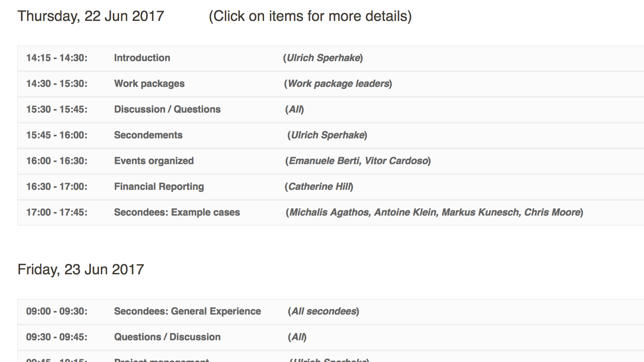Click the 09:00 - 09:30 time slot
The height and width of the screenshot is (362, 644).
pyautogui.click(x=57, y=311)
